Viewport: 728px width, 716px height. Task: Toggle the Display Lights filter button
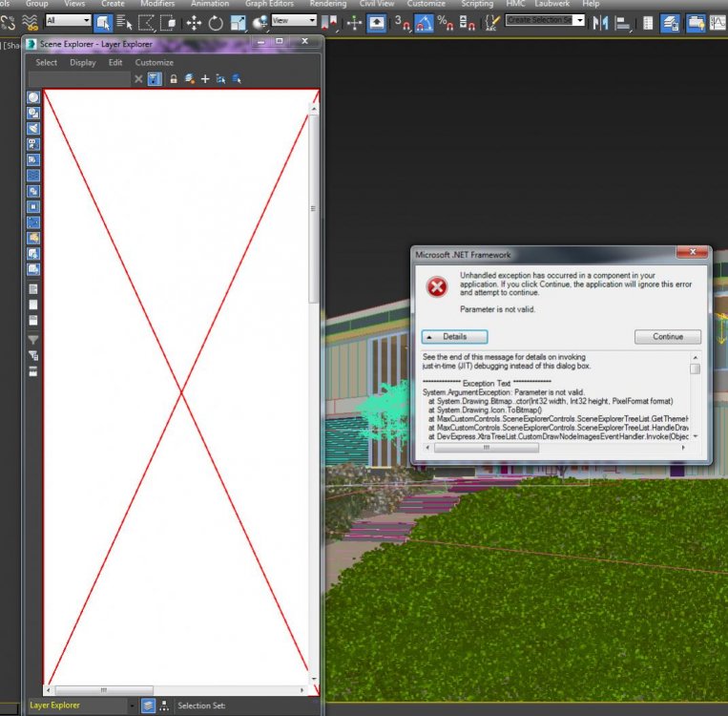click(x=33, y=128)
